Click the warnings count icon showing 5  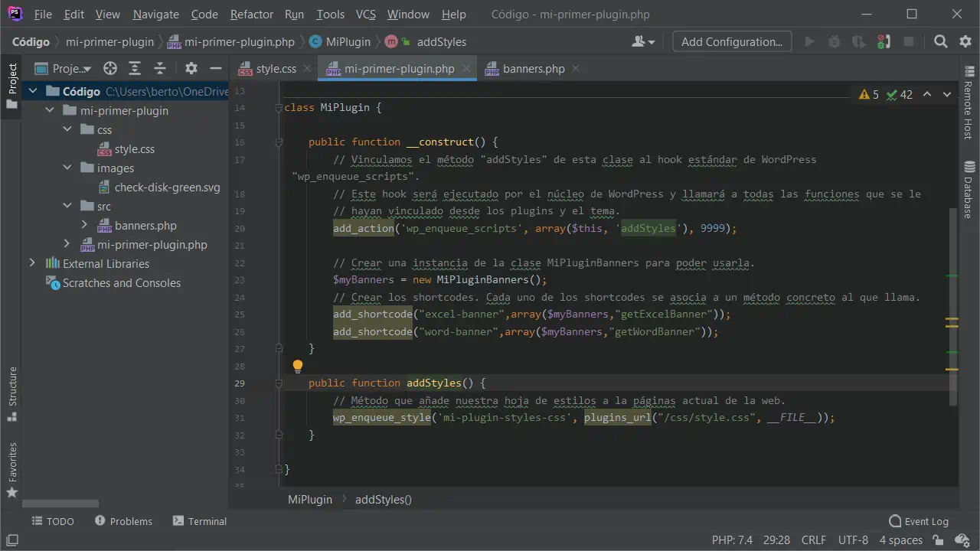coord(869,94)
